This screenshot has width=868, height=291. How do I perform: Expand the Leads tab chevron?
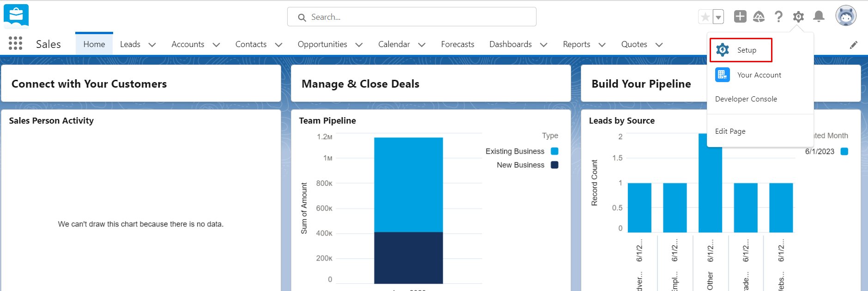tap(152, 45)
